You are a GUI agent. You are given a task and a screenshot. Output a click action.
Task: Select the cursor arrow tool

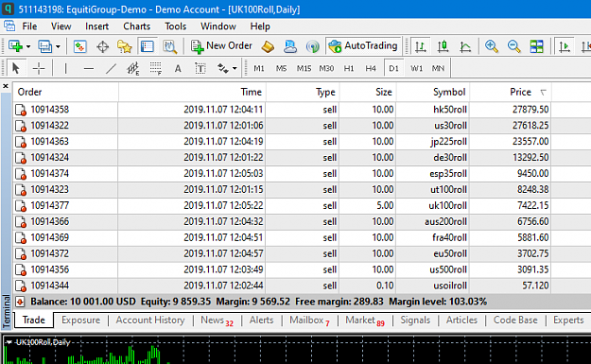[x=16, y=68]
